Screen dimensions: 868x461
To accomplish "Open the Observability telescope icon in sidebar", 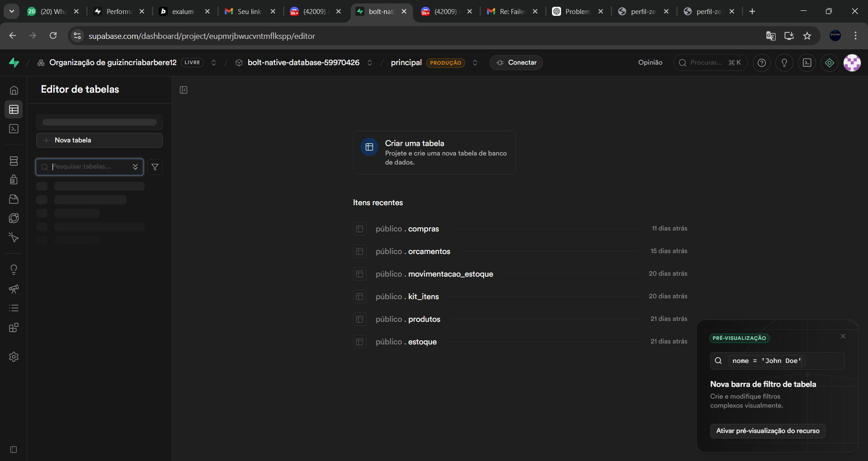I will pos(14,289).
